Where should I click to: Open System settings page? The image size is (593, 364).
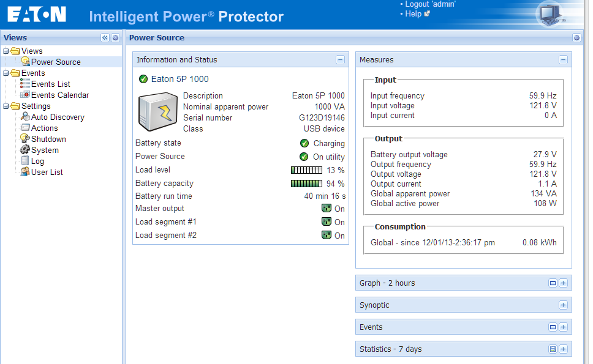pyautogui.click(x=45, y=150)
